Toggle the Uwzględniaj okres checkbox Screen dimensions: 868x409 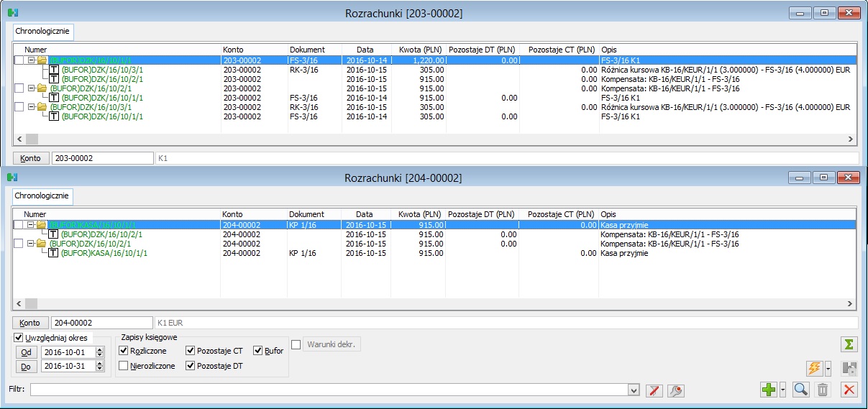click(19, 338)
